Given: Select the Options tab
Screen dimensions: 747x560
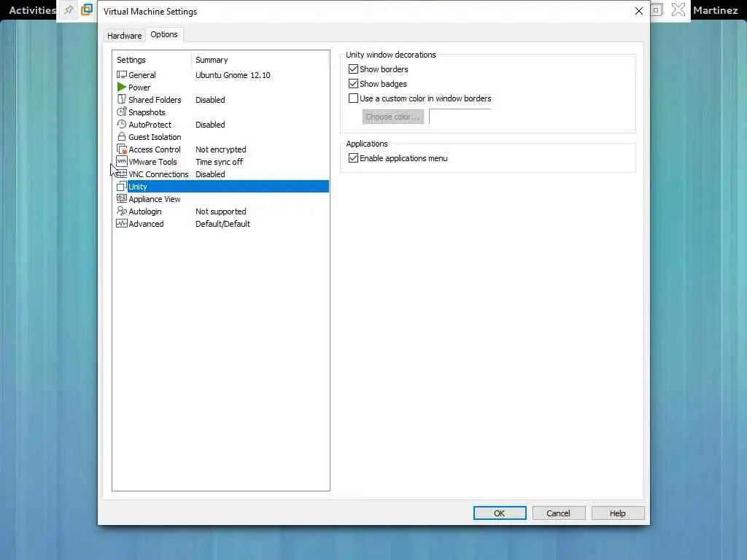Looking at the screenshot, I should click(164, 34).
